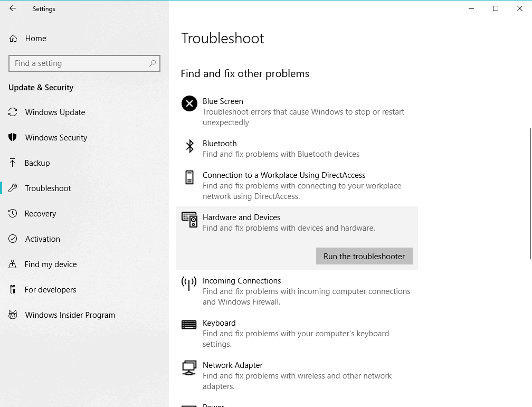Viewport: 532px width, 407px height.
Task: Open For developers settings
Action: point(50,290)
